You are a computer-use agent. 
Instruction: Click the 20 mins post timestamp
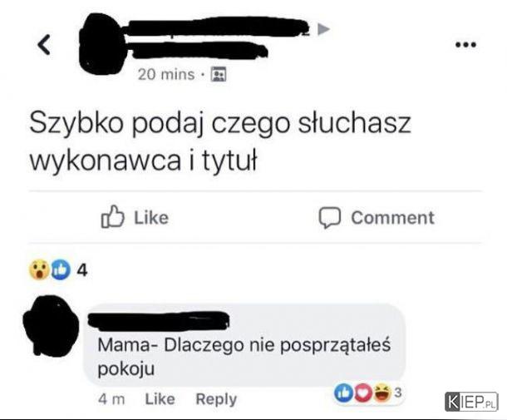tap(166, 74)
